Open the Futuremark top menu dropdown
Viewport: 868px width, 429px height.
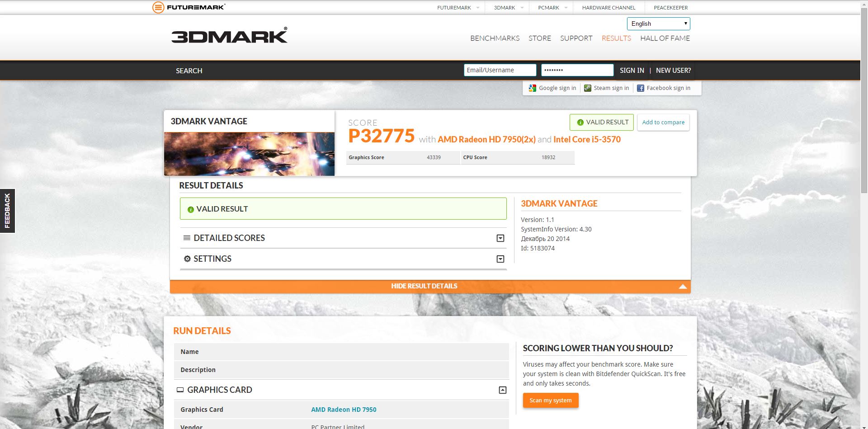[478, 8]
